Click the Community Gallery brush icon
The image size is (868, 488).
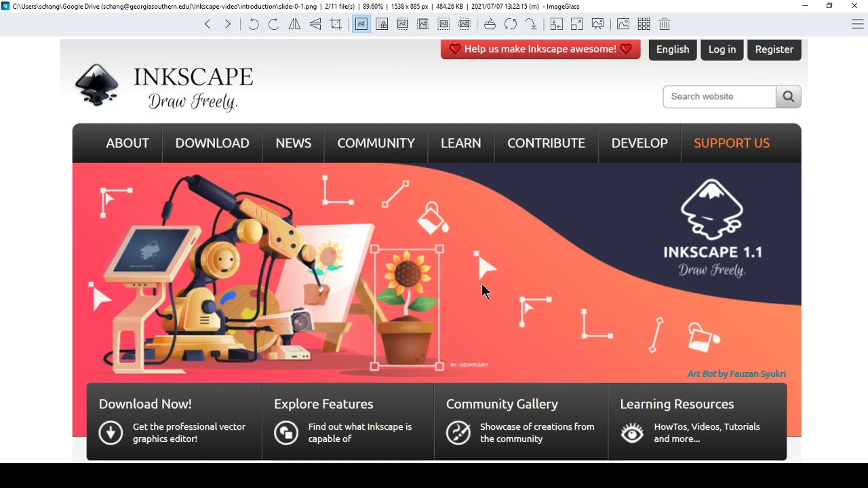(458, 432)
